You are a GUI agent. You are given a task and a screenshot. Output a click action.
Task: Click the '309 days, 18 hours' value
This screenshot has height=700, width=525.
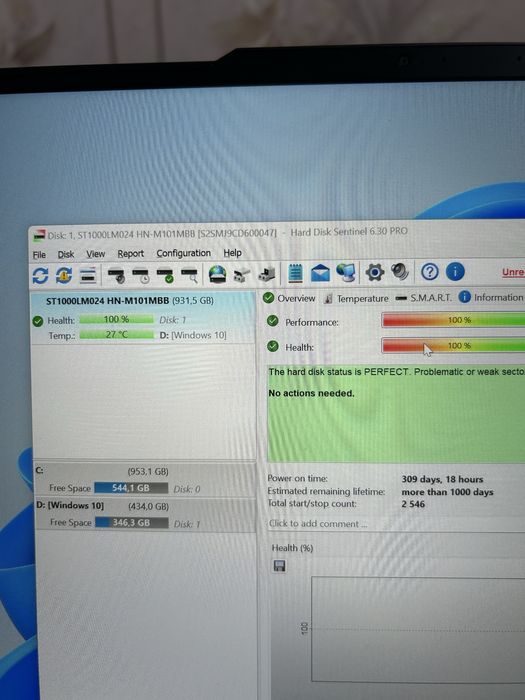click(x=442, y=479)
